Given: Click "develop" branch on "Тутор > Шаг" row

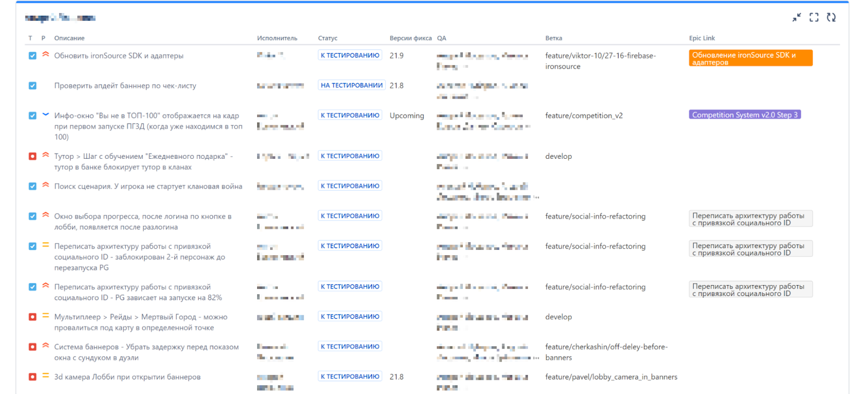Looking at the screenshot, I should pyautogui.click(x=559, y=157).
